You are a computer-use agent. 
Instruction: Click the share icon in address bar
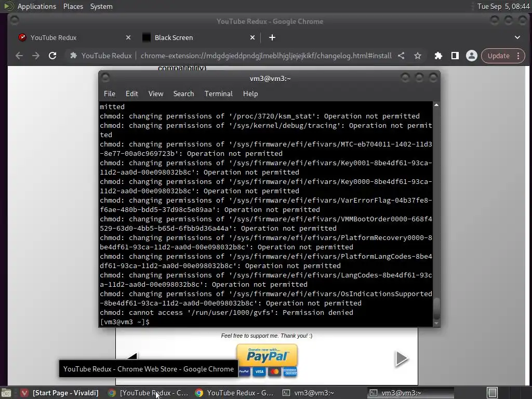tap(401, 56)
